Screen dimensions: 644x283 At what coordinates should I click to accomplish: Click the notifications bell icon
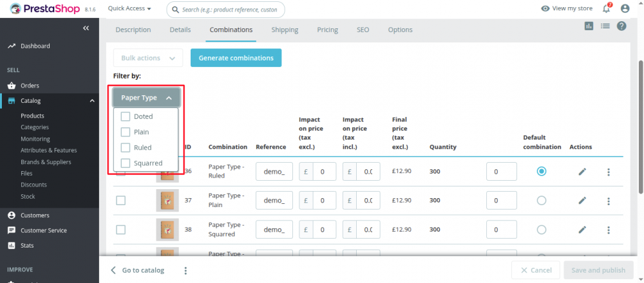[x=606, y=8]
